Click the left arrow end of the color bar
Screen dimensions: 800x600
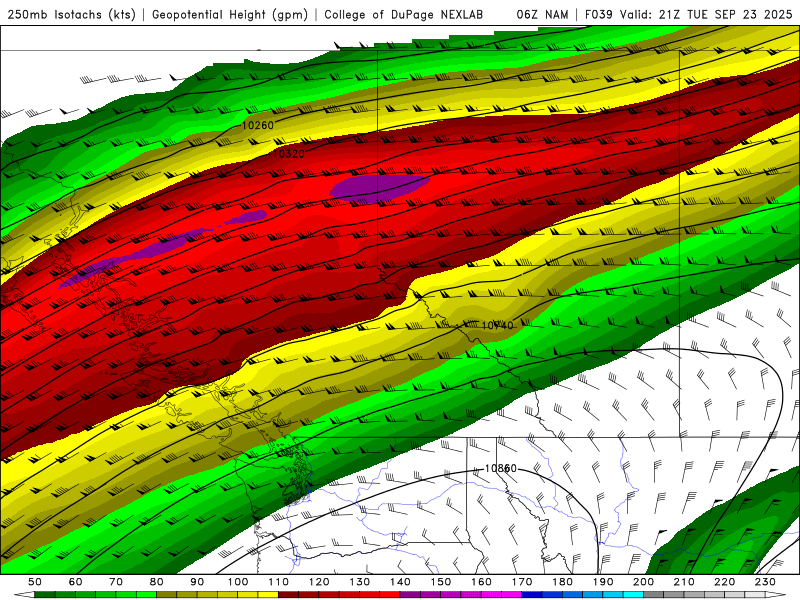[24, 595]
